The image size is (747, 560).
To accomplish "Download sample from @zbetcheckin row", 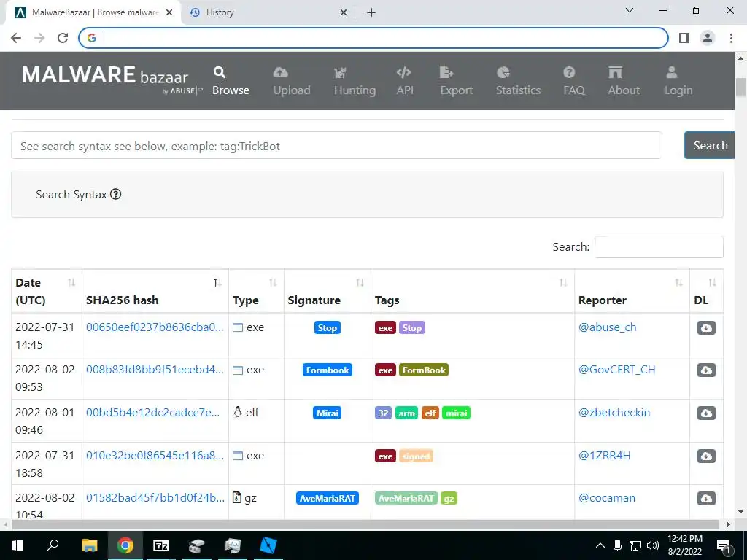I will point(706,413).
